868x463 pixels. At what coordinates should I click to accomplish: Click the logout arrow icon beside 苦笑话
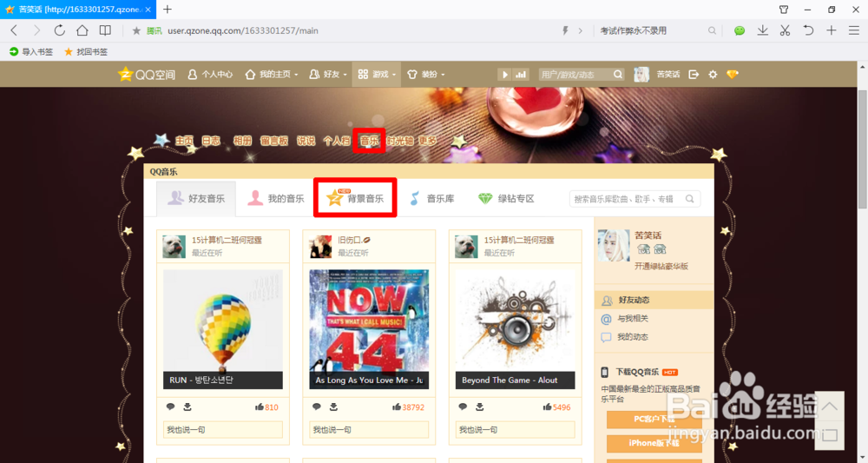point(693,74)
